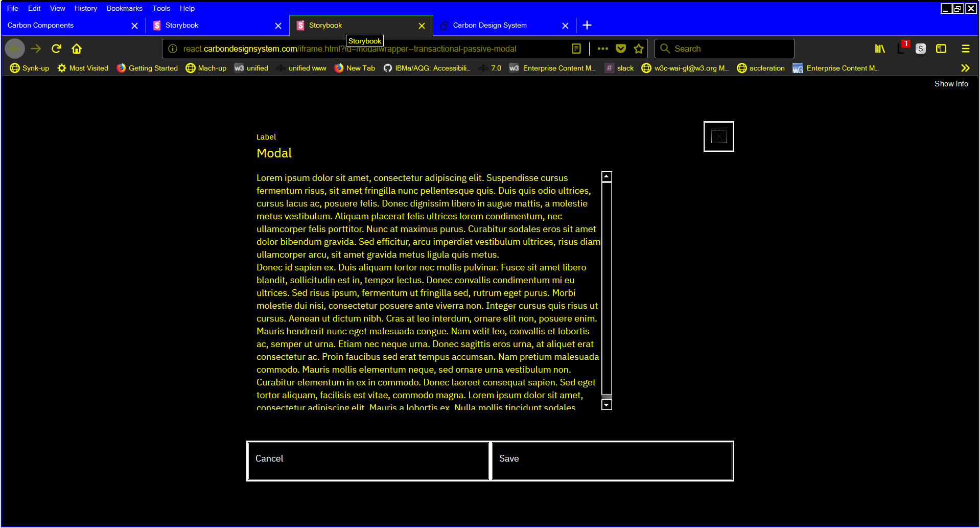Show more bookmarks chevron
The image size is (980, 528).
tap(965, 68)
